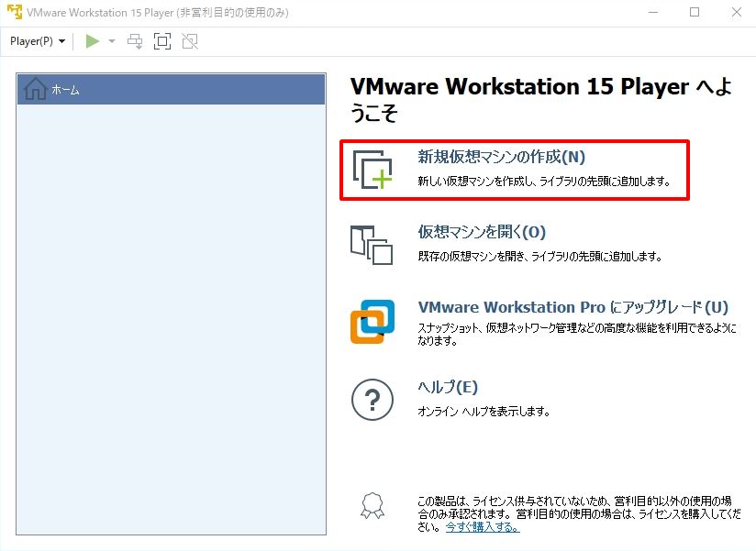
Task: Click text 既存の仮想マシンを開き、ライブラリの先頭に追加します。
Action: tap(540, 257)
